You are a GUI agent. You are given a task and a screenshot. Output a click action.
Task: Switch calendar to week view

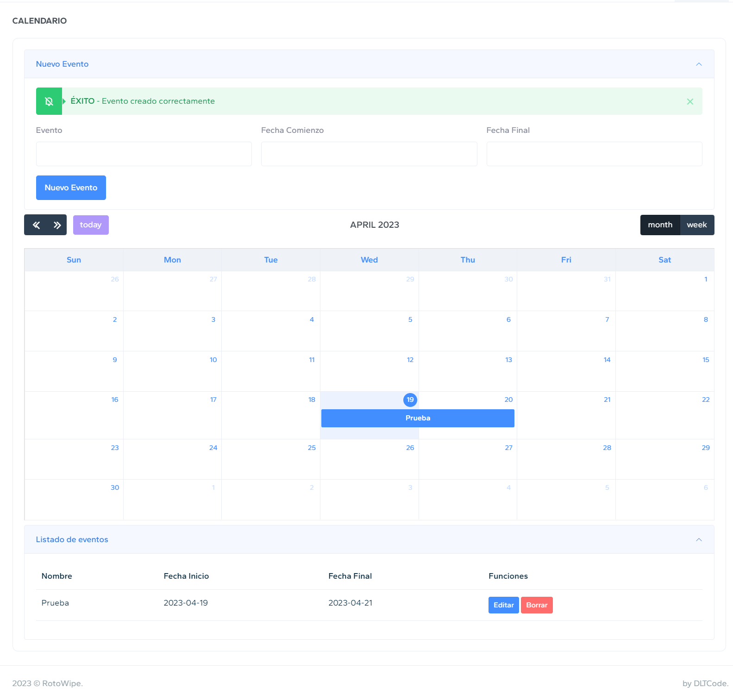[x=696, y=225]
